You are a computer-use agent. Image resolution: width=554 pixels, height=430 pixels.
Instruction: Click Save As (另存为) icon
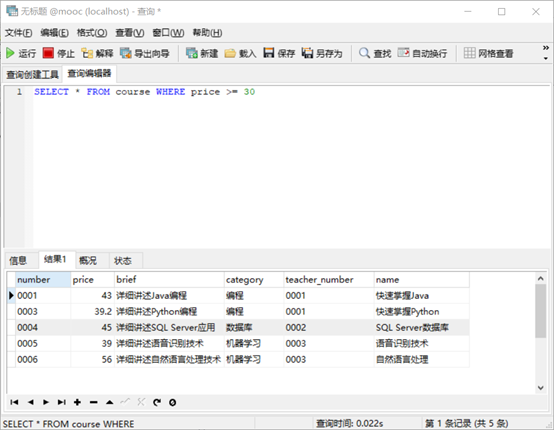(322, 53)
